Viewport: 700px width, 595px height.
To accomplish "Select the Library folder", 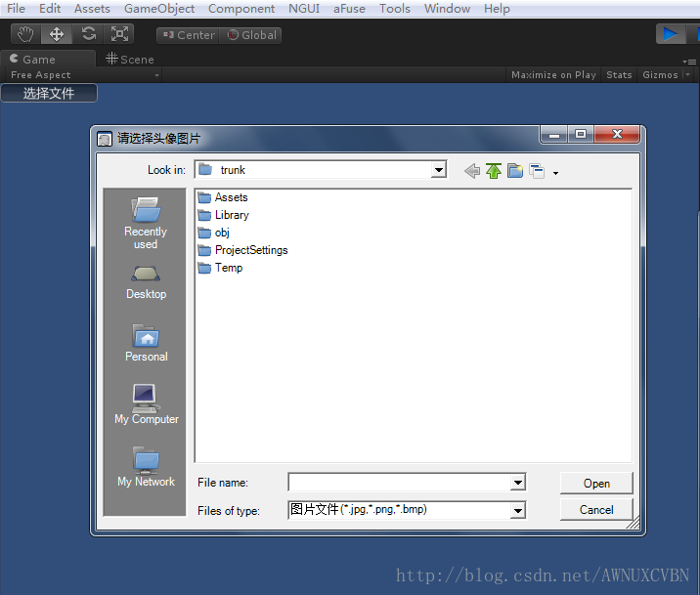I will coord(223,215).
